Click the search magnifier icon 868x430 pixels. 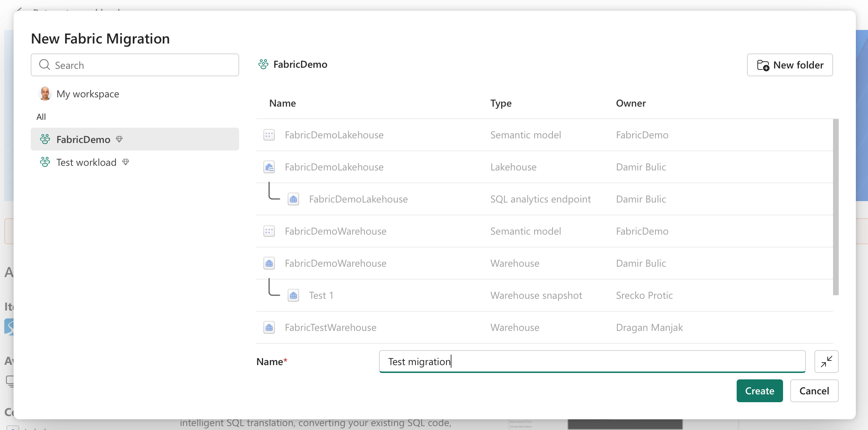pos(44,65)
